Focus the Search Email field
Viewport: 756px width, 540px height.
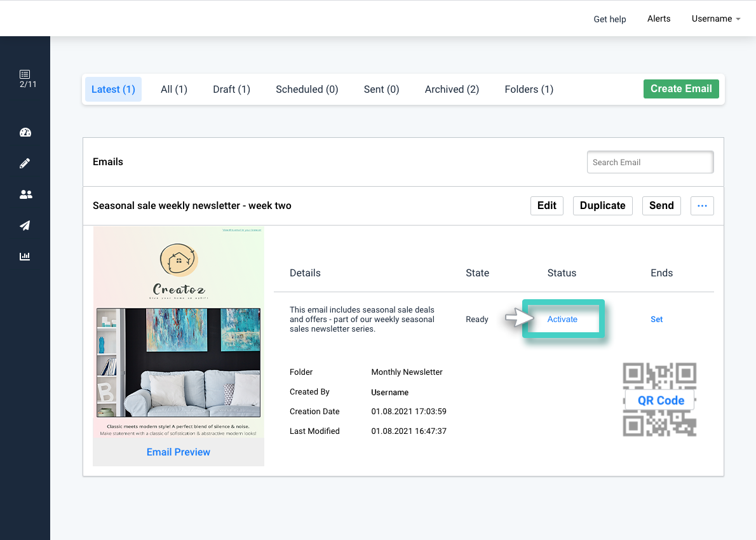tap(651, 163)
